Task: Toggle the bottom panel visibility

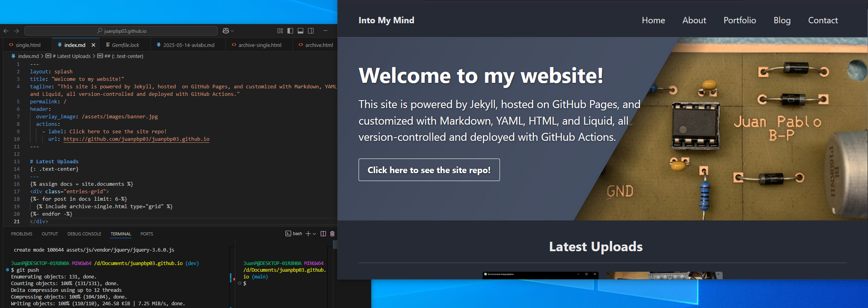Action: [301, 31]
